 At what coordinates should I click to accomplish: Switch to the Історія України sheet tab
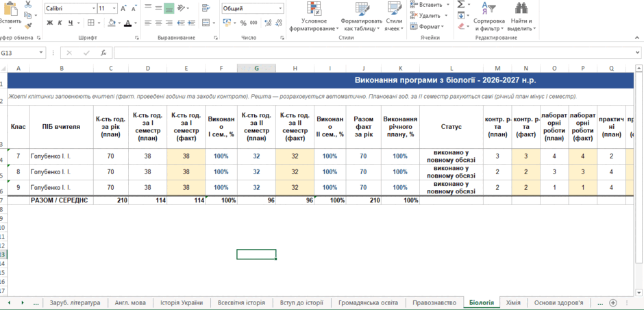[x=181, y=302]
